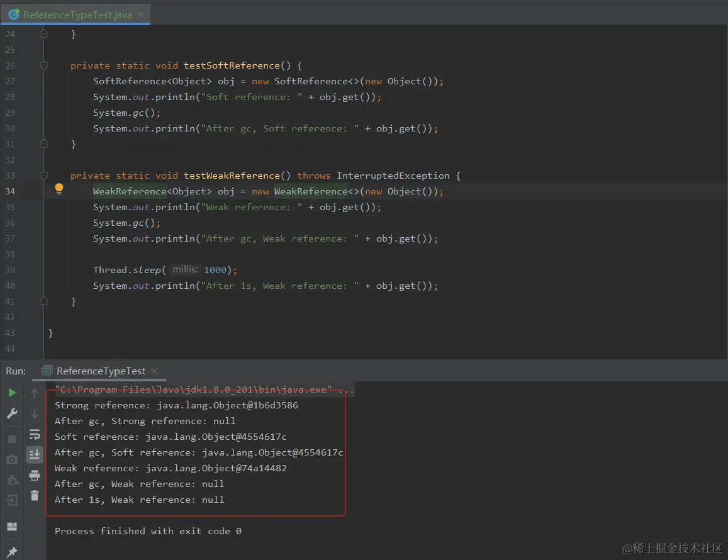Click 'Strong reference: java.lang.Object@1b6d3586' output line
The height and width of the screenshot is (560, 728).
176,405
